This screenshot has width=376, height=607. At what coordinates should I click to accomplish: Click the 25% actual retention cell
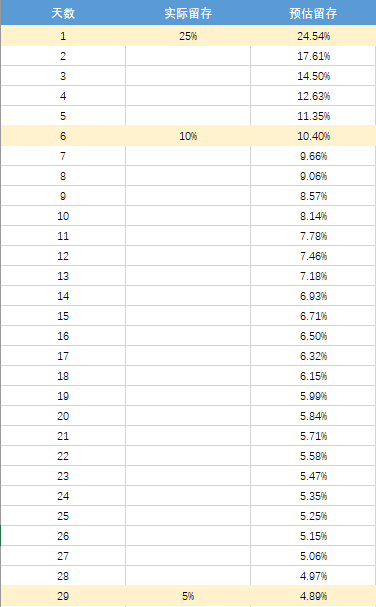click(x=188, y=36)
